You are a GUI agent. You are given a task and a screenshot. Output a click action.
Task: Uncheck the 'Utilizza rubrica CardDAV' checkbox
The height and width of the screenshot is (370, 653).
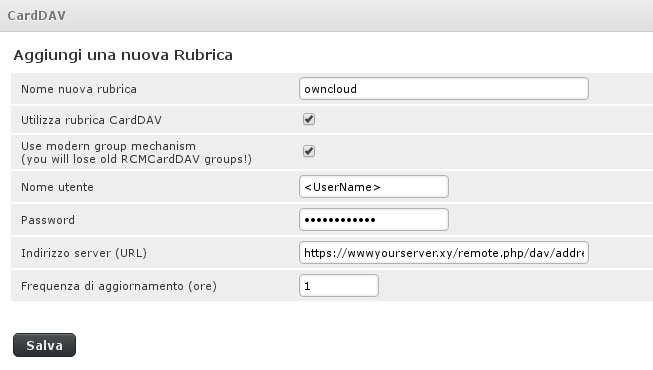coord(309,119)
